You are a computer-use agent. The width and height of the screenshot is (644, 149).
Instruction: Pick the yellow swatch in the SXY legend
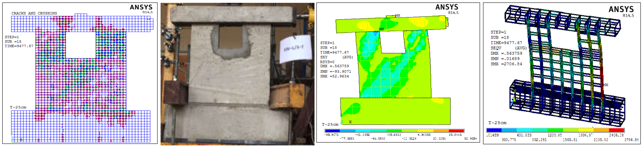click(425, 131)
